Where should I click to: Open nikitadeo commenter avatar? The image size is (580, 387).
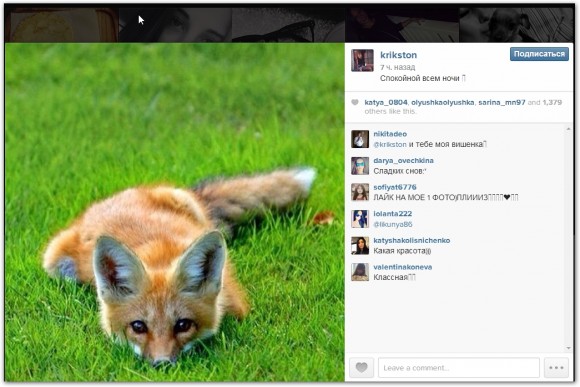360,139
